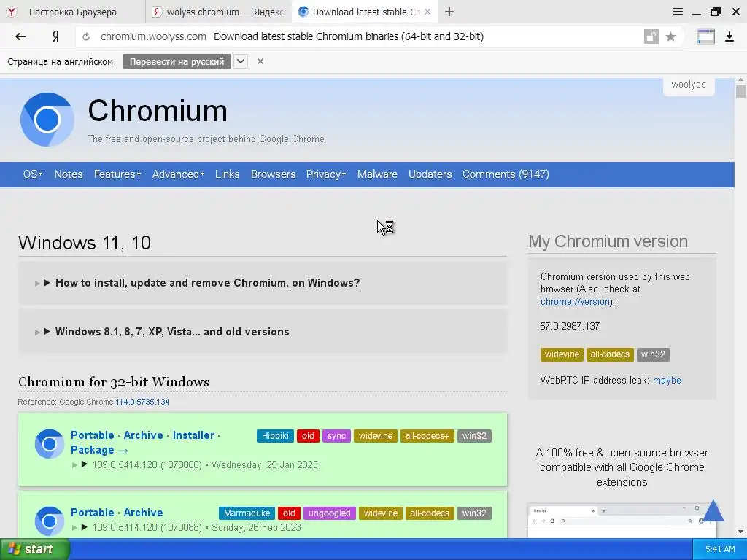Click the Yandex browser tab favicon
The width and height of the screenshot is (747, 560).
pyautogui.click(x=12, y=12)
